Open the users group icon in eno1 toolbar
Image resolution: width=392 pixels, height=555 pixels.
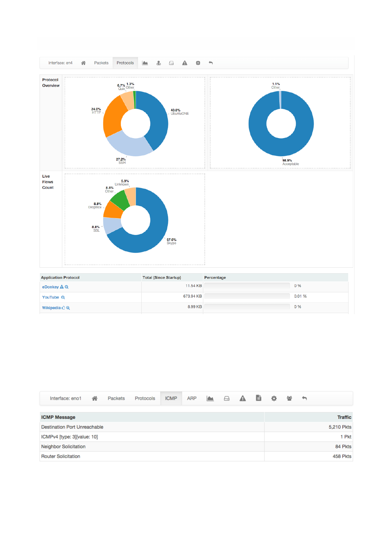289,398
